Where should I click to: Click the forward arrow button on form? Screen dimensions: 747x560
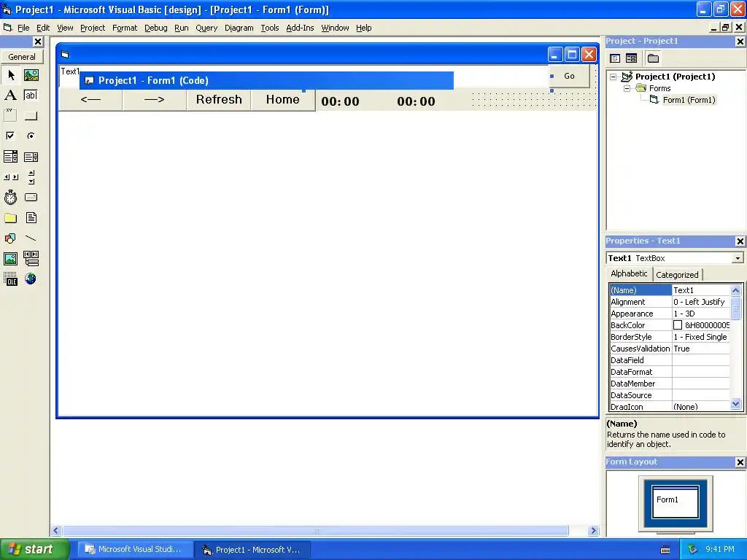(155, 99)
